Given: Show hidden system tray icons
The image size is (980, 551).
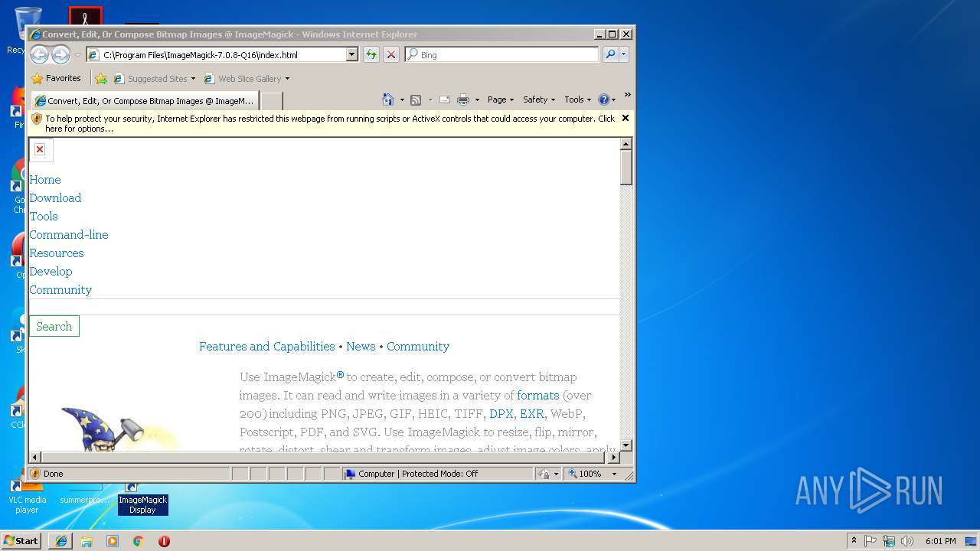Looking at the screenshot, I should click(x=854, y=541).
